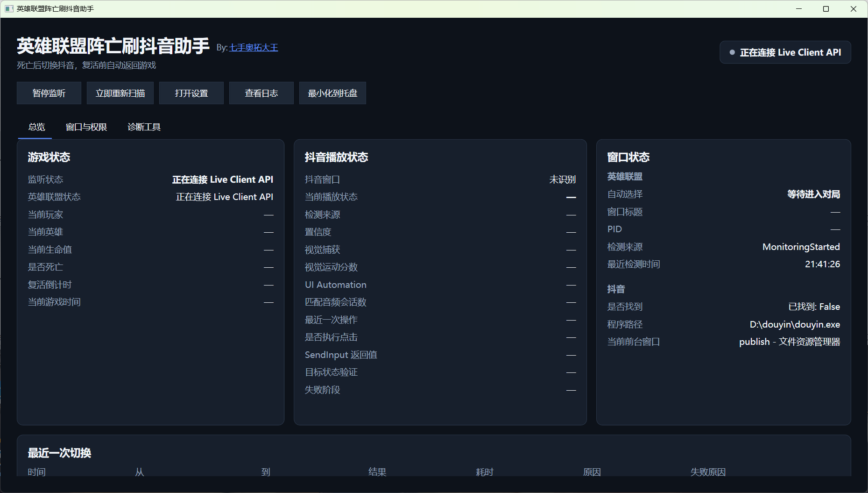Click the 未识别 value

tap(563, 179)
